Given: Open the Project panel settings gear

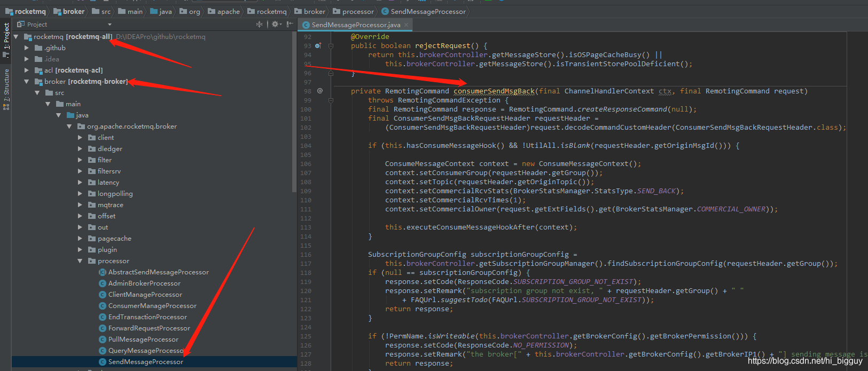Looking at the screenshot, I should pos(275,24).
